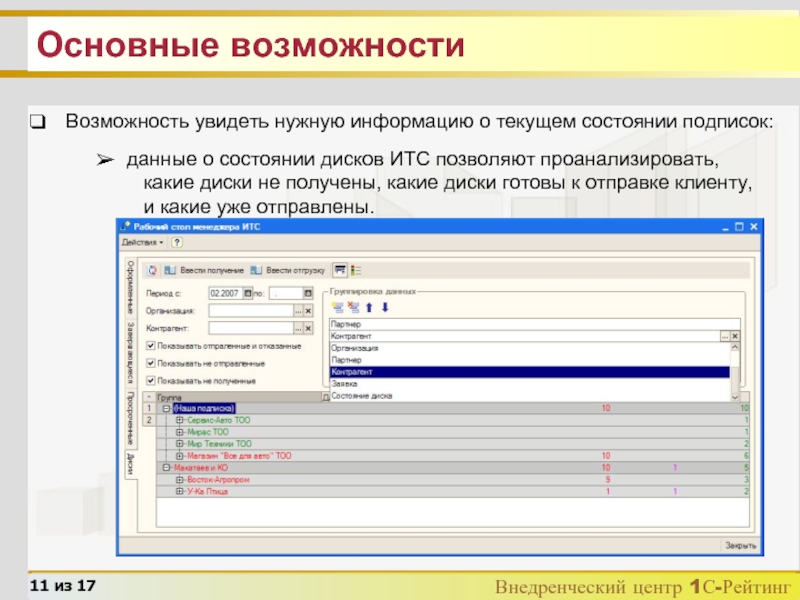Collapse the 'Макатаев и КО' group
This screenshot has width=800, height=600.
pyautogui.click(x=166, y=467)
